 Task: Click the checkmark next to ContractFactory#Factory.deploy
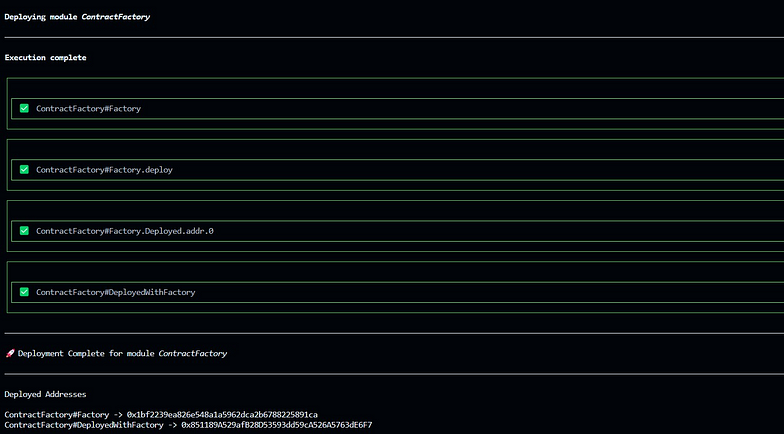(24, 170)
